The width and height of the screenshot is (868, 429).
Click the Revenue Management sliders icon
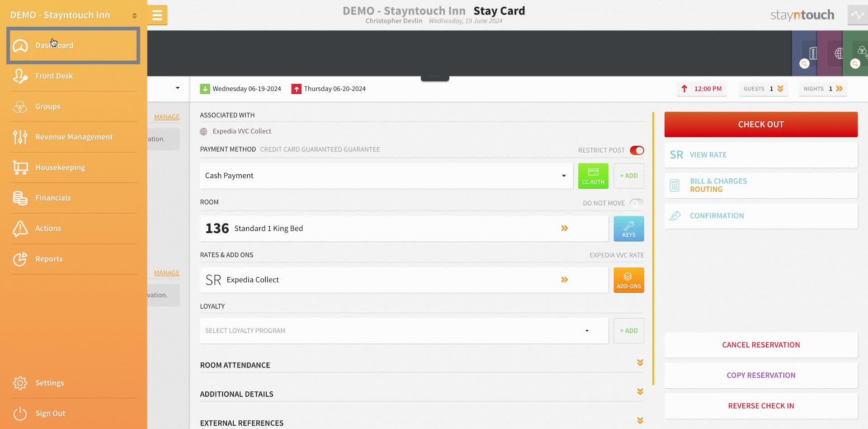click(20, 137)
